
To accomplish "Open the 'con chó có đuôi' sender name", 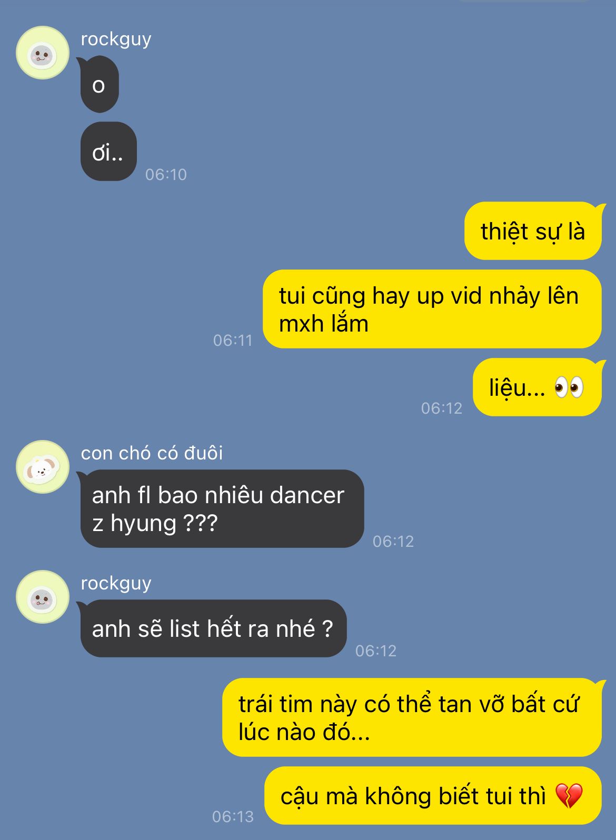I will (x=152, y=453).
